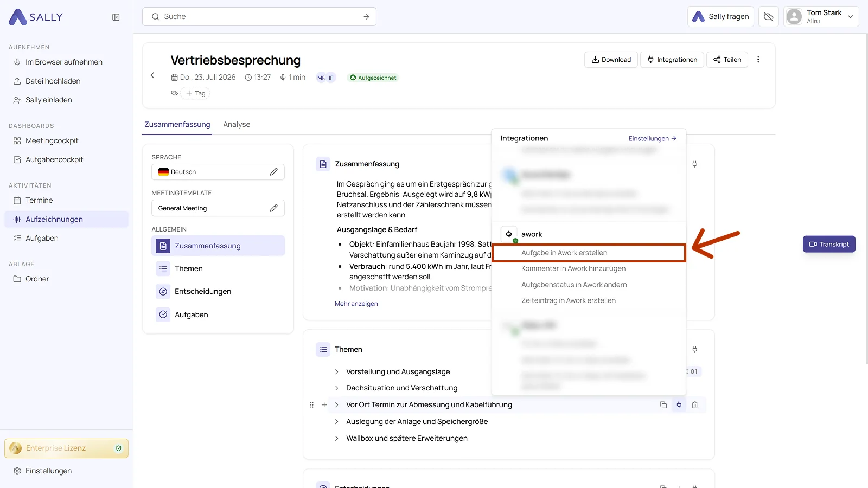
Task: Open the Einstellungen link in Integrationen popup
Action: pyautogui.click(x=653, y=139)
